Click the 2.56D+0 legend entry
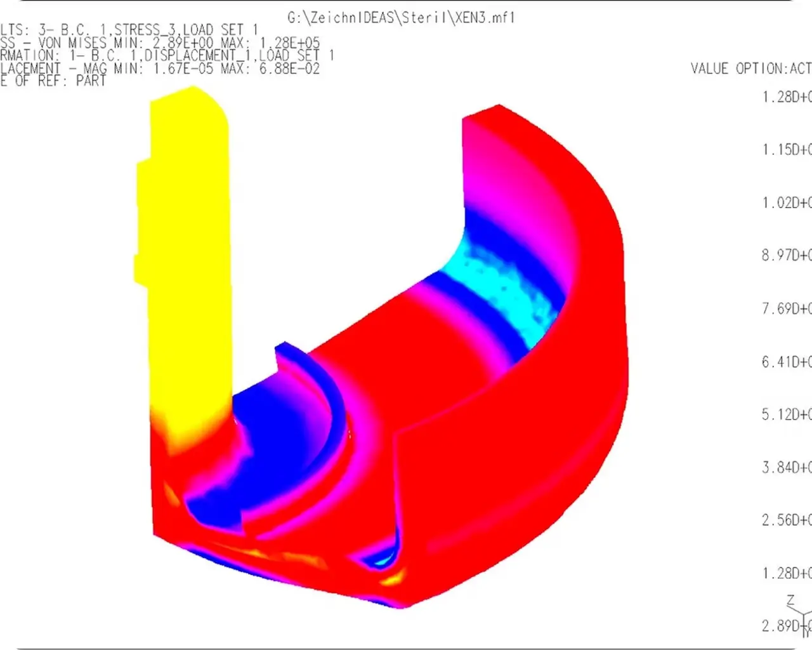Screen dimensions: 812x650 (x=786, y=520)
